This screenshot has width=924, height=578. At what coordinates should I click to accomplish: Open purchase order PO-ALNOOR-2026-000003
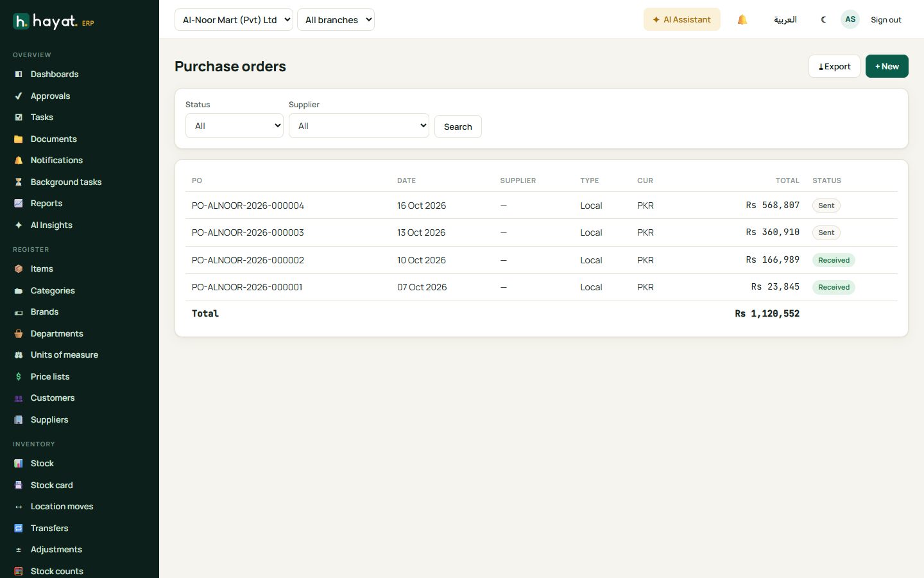click(x=248, y=232)
